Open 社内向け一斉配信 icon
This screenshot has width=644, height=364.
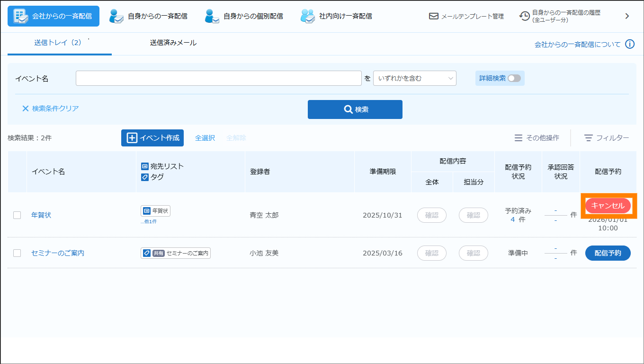[x=308, y=16]
